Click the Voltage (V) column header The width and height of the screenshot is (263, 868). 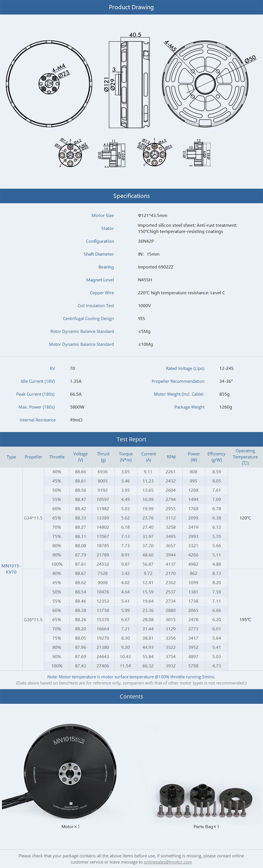coord(80,457)
